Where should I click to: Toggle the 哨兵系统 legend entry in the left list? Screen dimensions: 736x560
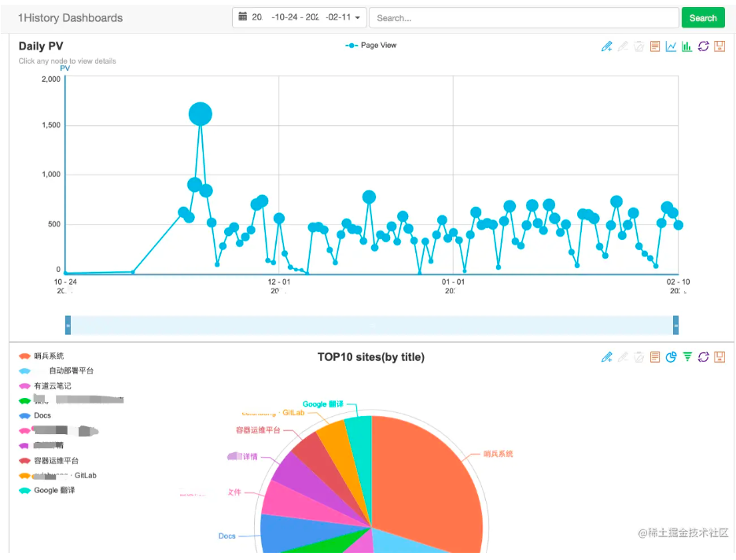[42, 356]
